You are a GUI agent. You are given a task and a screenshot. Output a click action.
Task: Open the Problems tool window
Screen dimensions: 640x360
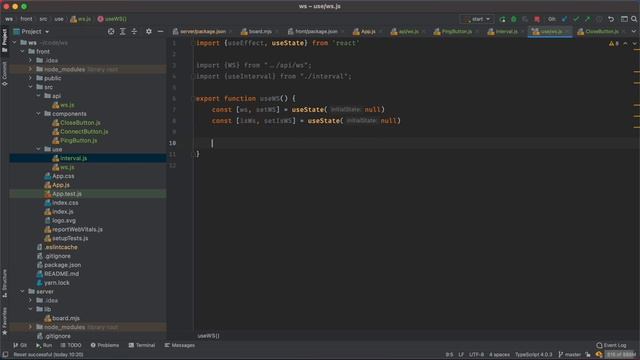pos(104,345)
